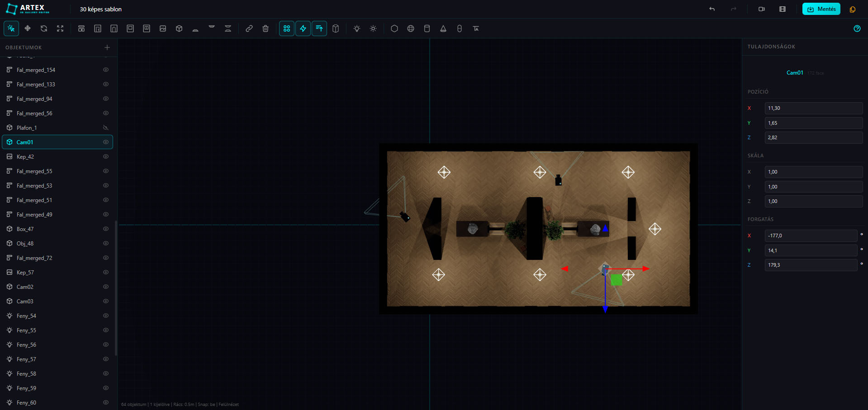Select Kep_42 in the object list
Image resolution: width=868 pixels, height=410 pixels.
25,157
